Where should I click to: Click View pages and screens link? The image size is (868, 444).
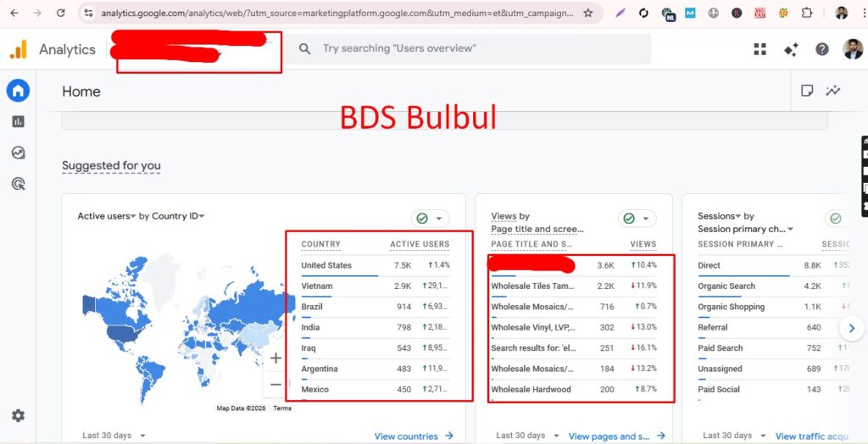click(617, 436)
